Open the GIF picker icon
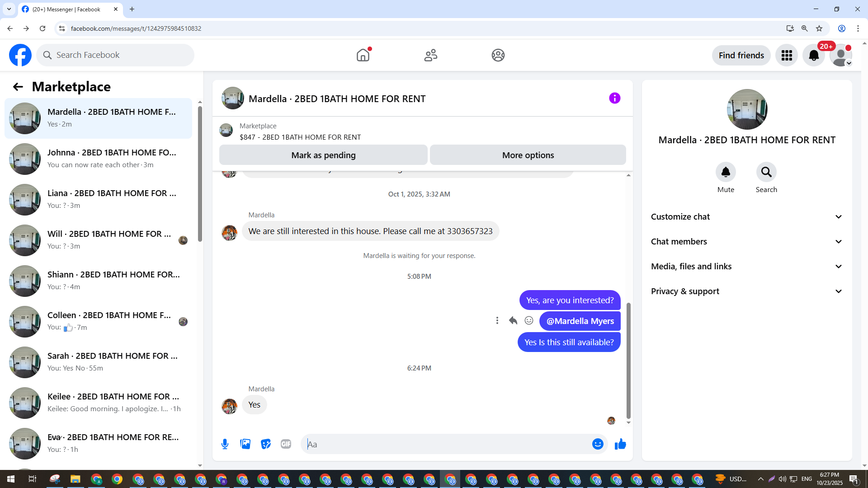 [286, 444]
